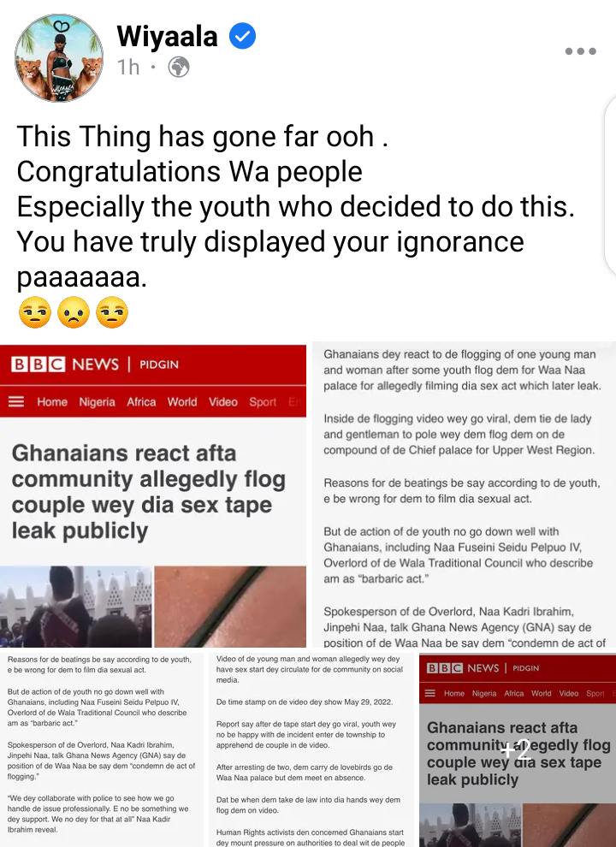The height and width of the screenshot is (847, 616).
Task: Select the Video tab in BBC header
Action: [223, 402]
